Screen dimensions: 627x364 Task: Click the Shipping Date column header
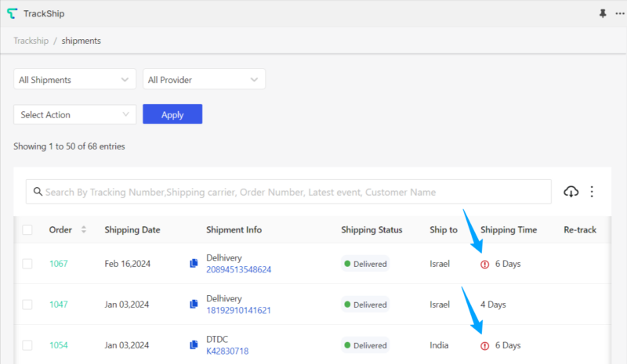point(132,229)
